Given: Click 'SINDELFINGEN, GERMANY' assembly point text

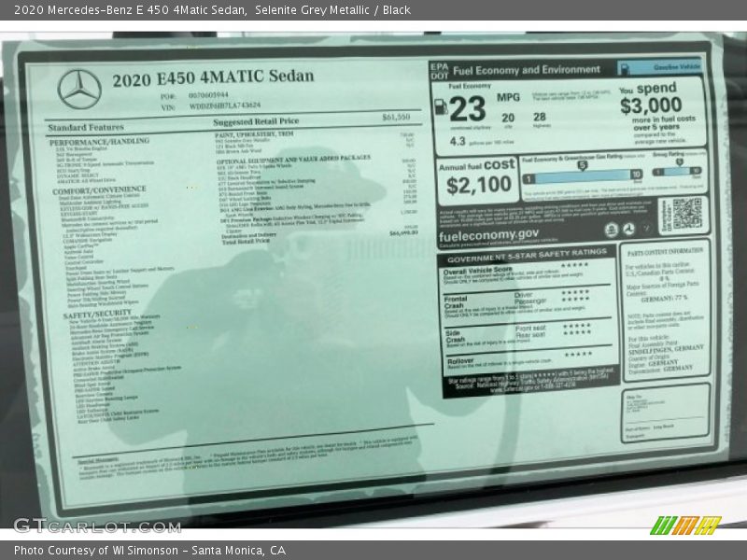Looking at the screenshot, I should (x=665, y=349).
